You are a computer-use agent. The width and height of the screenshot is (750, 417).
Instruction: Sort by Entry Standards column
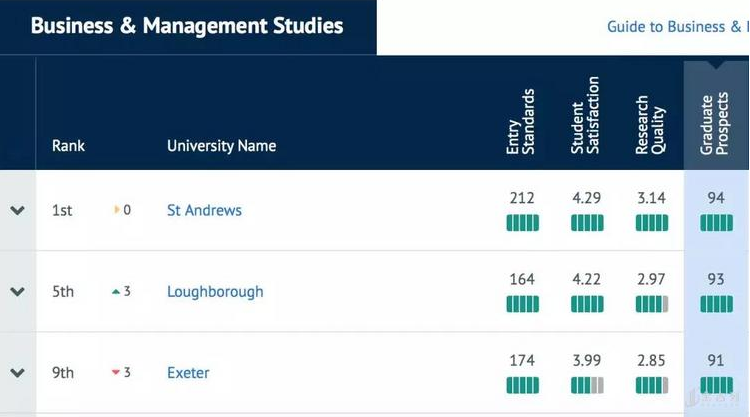521,122
